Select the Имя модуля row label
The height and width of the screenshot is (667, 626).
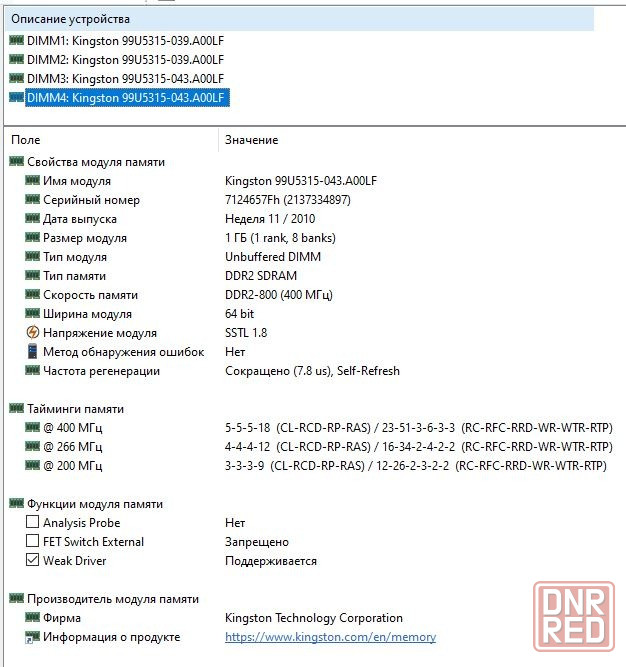coord(77,181)
